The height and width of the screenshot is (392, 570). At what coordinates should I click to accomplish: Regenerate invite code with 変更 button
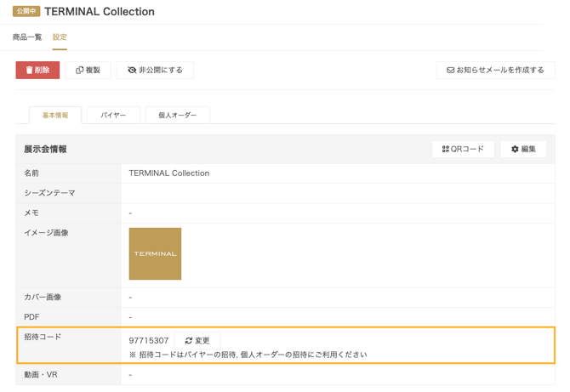click(197, 340)
